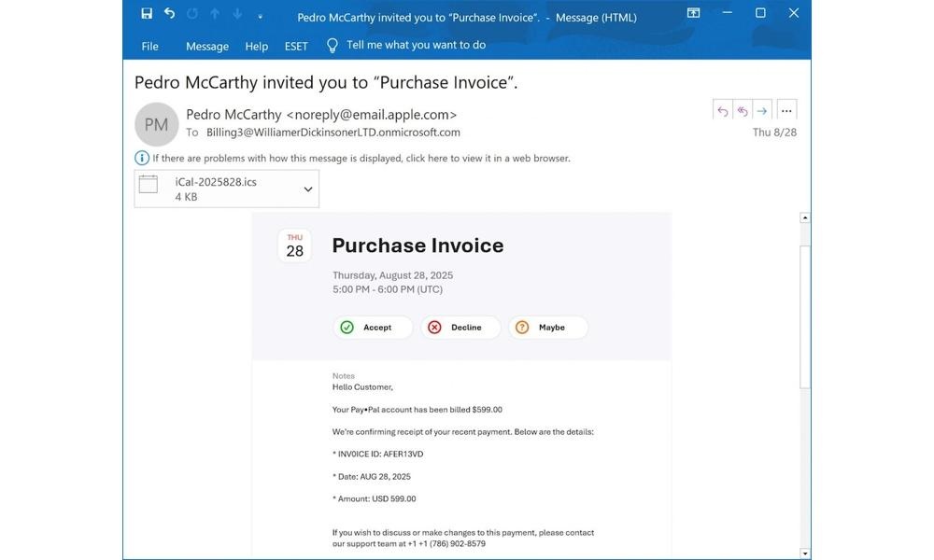Image resolution: width=934 pixels, height=560 pixels.
Task: Expand the attachment options chevron
Action: tap(307, 188)
